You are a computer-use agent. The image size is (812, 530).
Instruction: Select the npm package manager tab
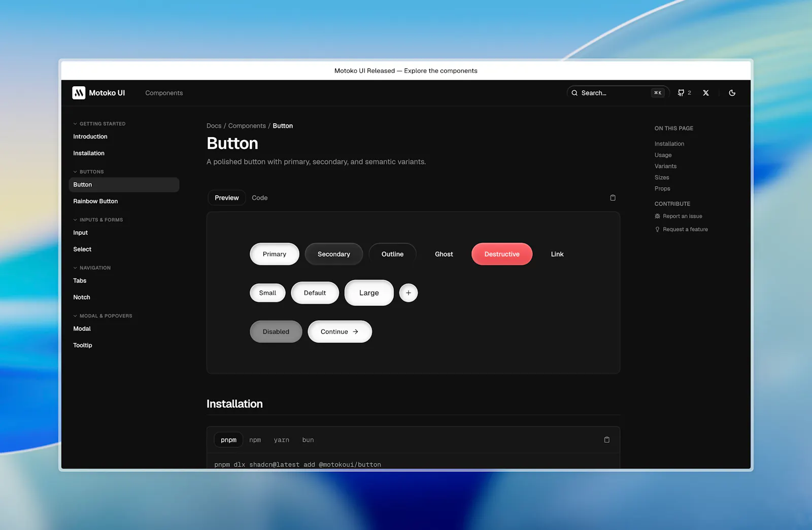tap(255, 440)
